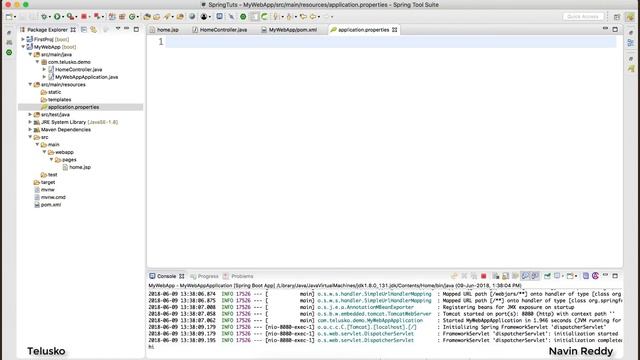Image resolution: width=640 pixels, height=360 pixels.
Task: Collapse the src/main/java folder
Action: (x=30, y=54)
